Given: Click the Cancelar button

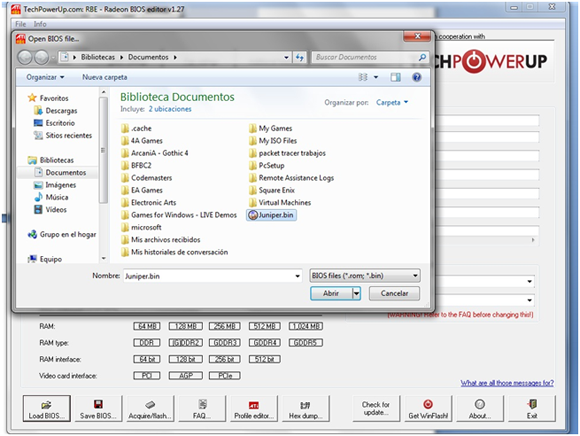Looking at the screenshot, I should pyautogui.click(x=394, y=293).
